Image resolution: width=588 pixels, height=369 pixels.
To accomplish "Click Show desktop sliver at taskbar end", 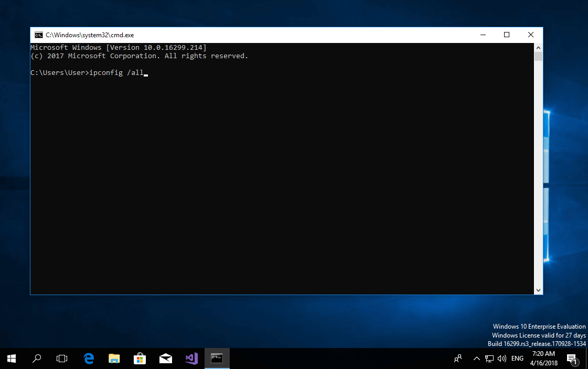I will click(586, 359).
